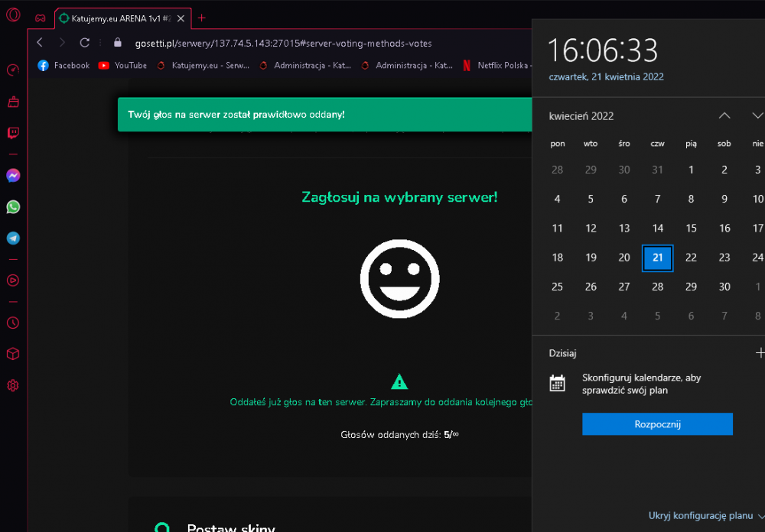The width and height of the screenshot is (765, 532).
Task: Go back to the previous page
Action: [40, 43]
